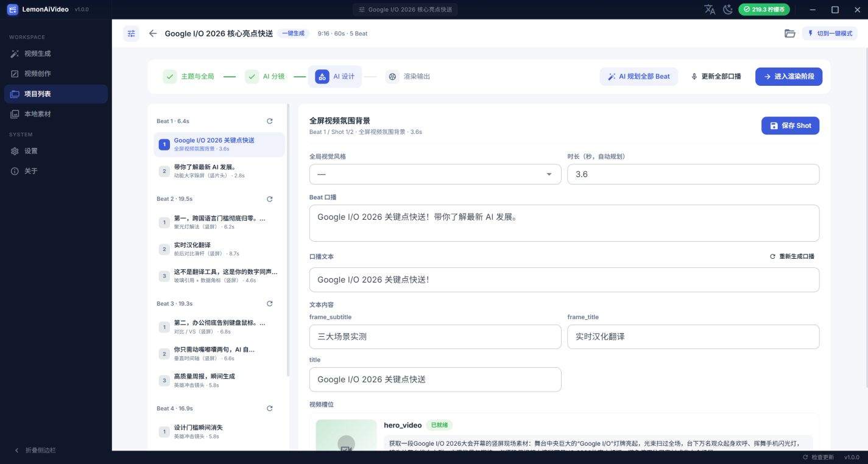
Task: Select shot 你只需动嘴嘟囔两句
Action: click(x=219, y=354)
